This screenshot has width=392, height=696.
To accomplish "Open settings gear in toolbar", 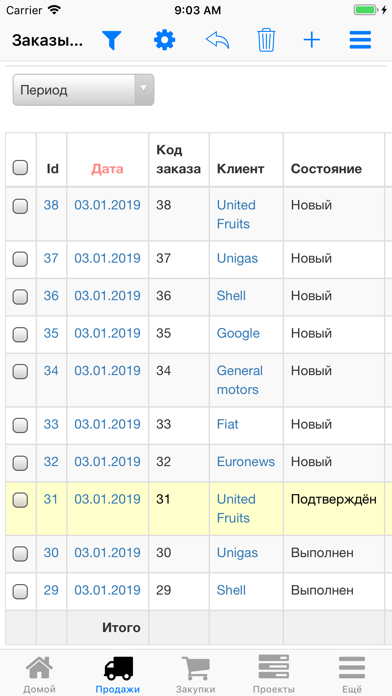I will [x=164, y=40].
